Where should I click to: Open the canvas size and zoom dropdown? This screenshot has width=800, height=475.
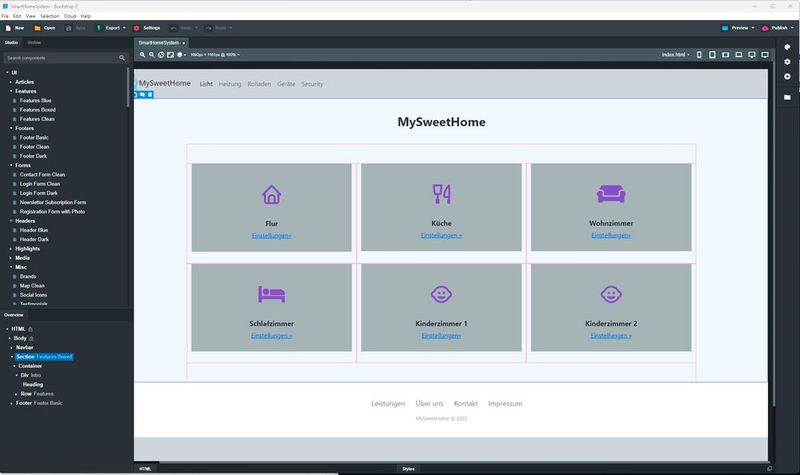[x=215, y=55]
